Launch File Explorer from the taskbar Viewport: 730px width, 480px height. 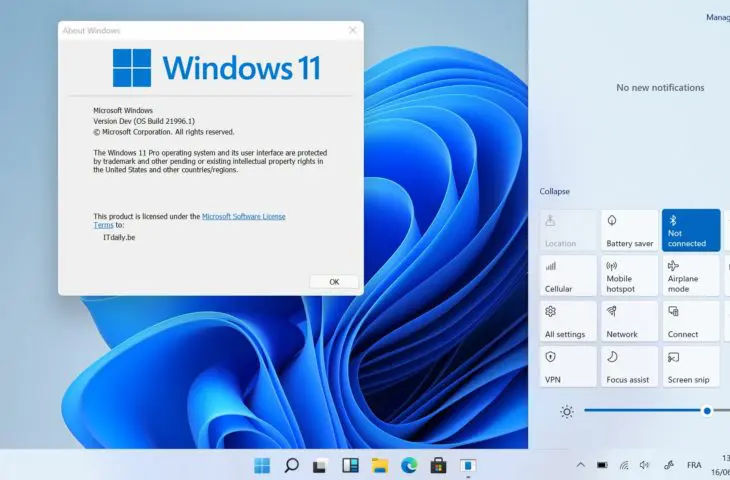point(380,465)
